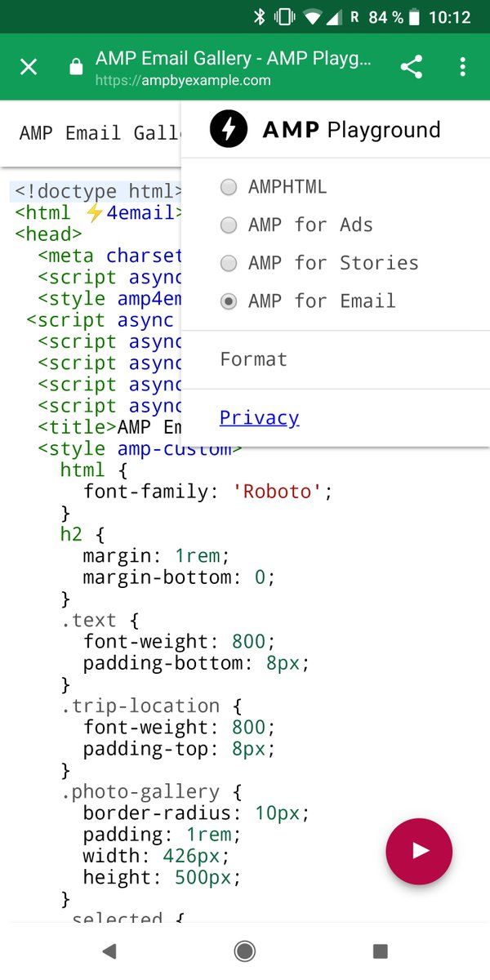Click the .text selector line
490x980 pixels.
100,620
